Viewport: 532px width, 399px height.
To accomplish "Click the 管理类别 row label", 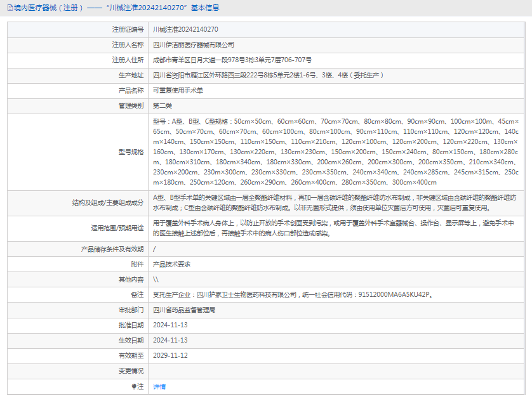I will pos(131,106).
